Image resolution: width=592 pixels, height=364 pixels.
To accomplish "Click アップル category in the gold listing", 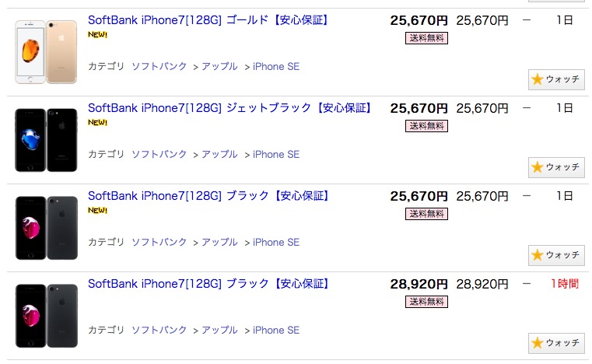I will (x=219, y=67).
